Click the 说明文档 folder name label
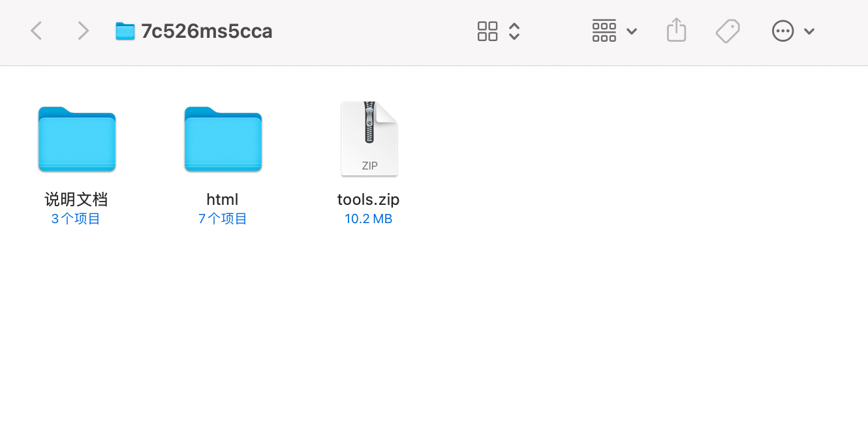868x428 pixels. 76,199
